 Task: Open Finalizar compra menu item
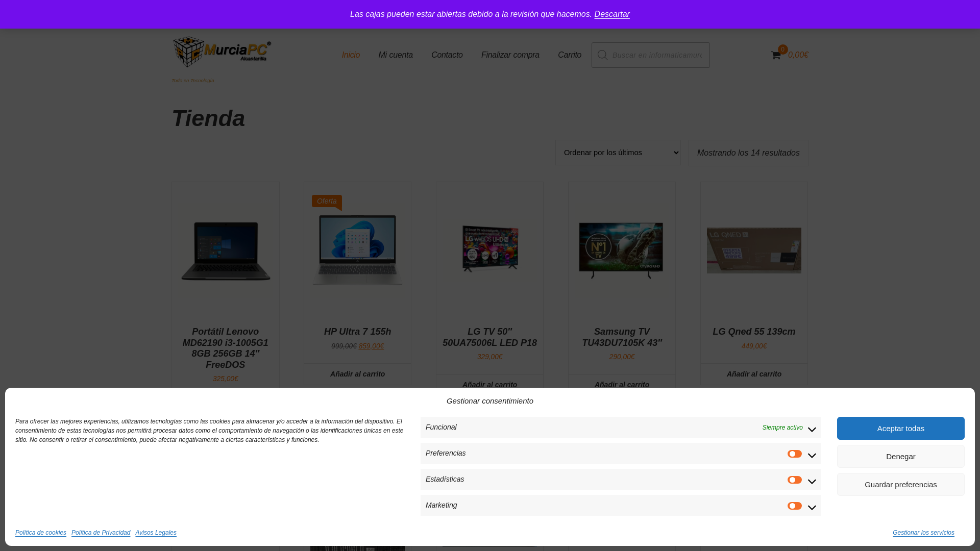coord(510,55)
